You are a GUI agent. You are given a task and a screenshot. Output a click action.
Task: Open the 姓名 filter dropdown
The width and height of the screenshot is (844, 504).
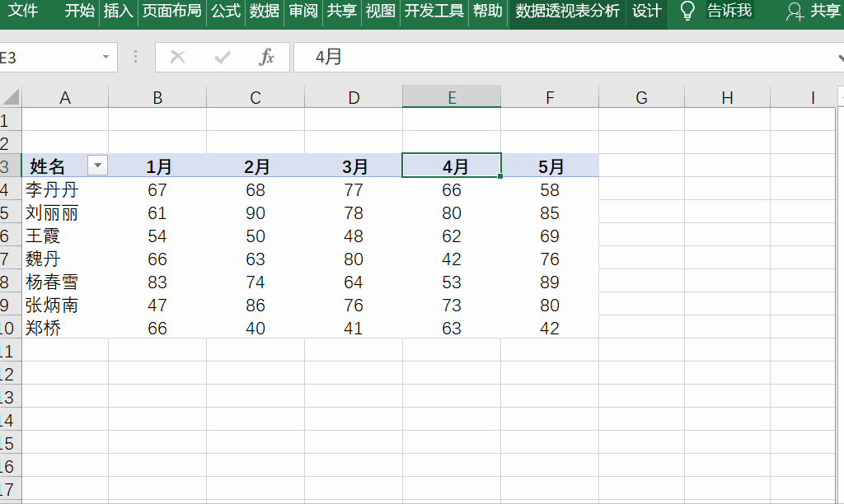click(x=97, y=166)
